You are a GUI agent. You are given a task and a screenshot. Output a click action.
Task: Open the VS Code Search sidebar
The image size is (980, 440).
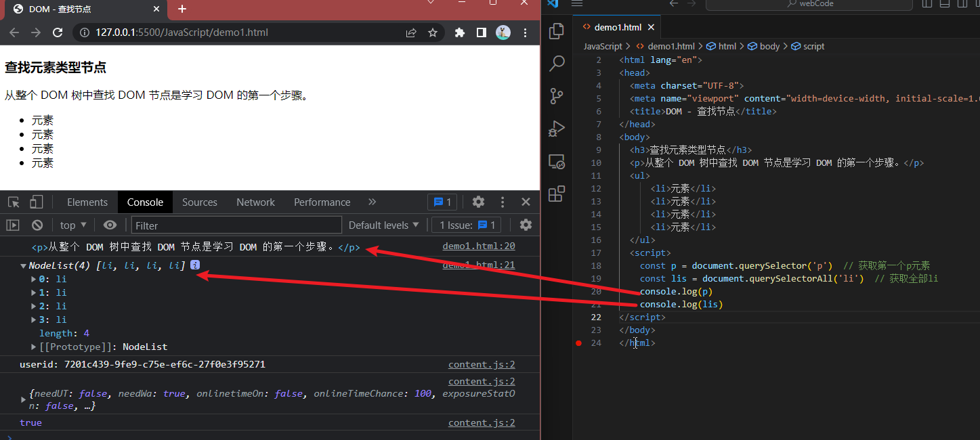click(557, 64)
